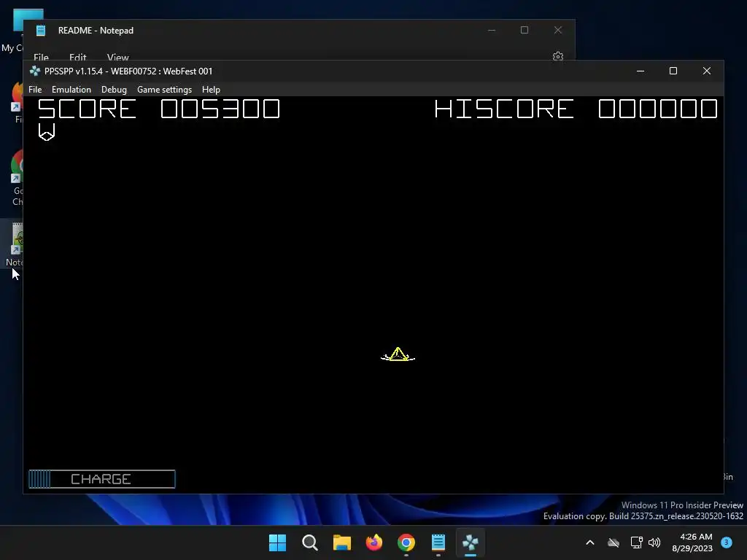Click the HISCORE 000000 readout
The height and width of the screenshot is (560, 747).
coord(576,109)
